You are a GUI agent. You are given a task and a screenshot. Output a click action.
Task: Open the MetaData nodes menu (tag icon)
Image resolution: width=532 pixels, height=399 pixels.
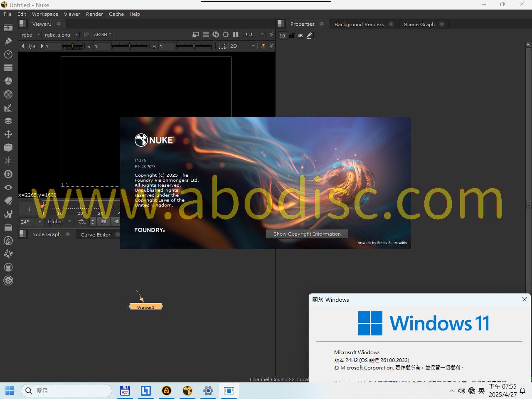pyautogui.click(x=8, y=201)
